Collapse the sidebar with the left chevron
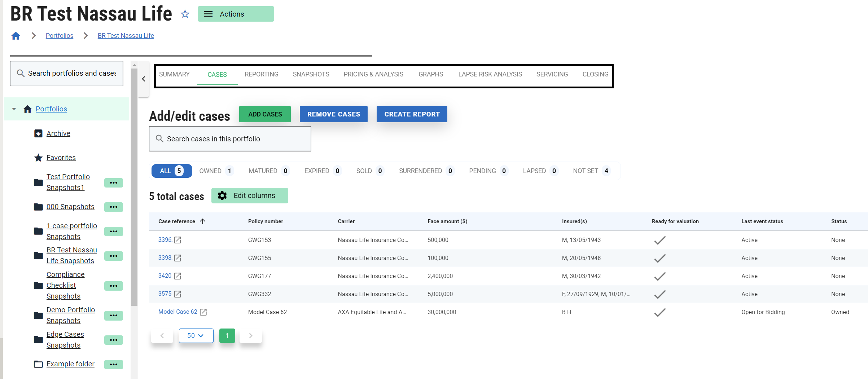 (x=144, y=79)
